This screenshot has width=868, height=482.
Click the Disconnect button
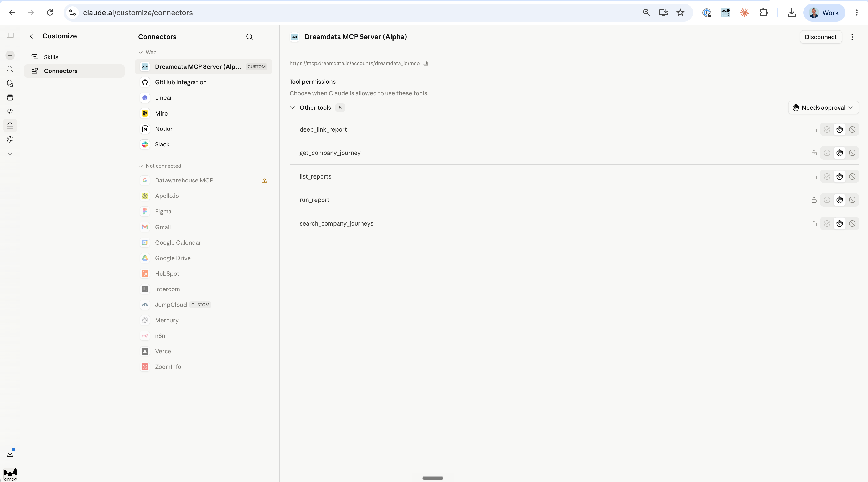tap(821, 37)
